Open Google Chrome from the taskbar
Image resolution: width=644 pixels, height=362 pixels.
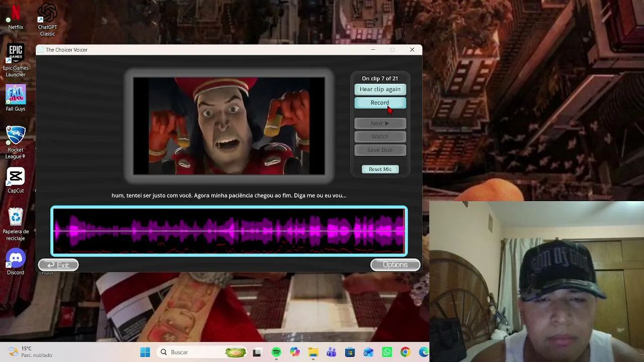(x=405, y=352)
